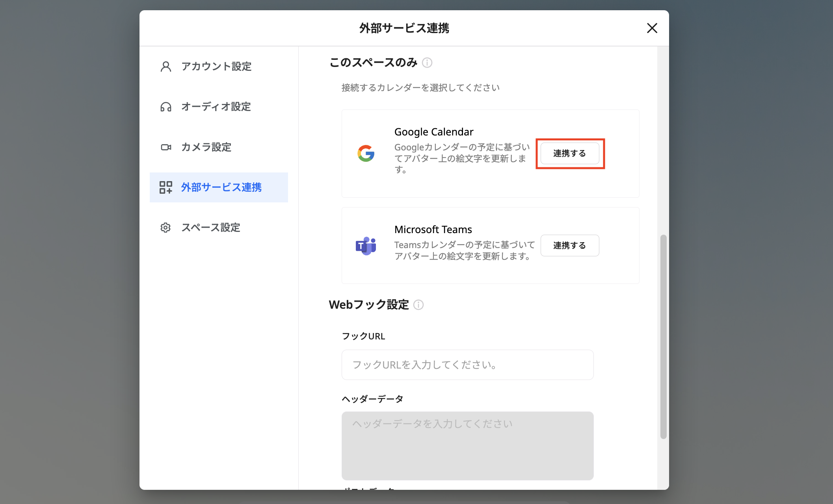Screen dimensions: 833x504
Task: Click 接続するカレンダーを選択してください text
Action: 420,88
